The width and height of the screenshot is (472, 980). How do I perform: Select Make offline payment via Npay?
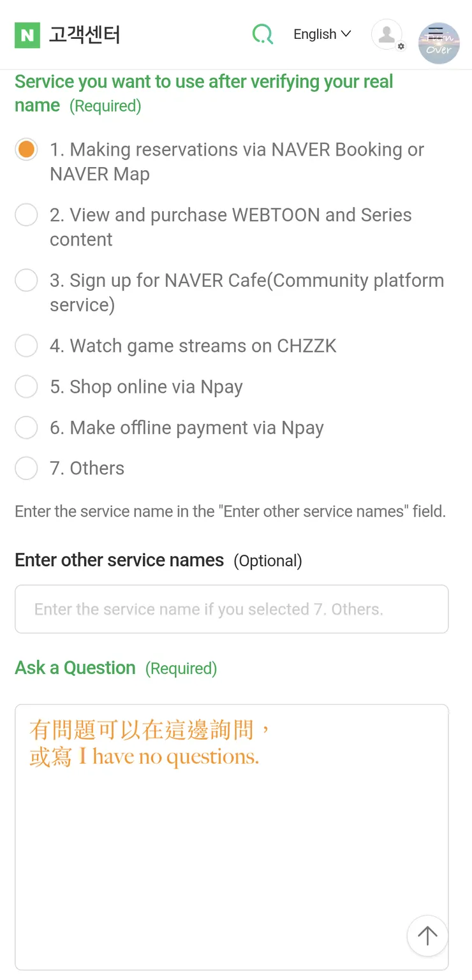tap(26, 428)
